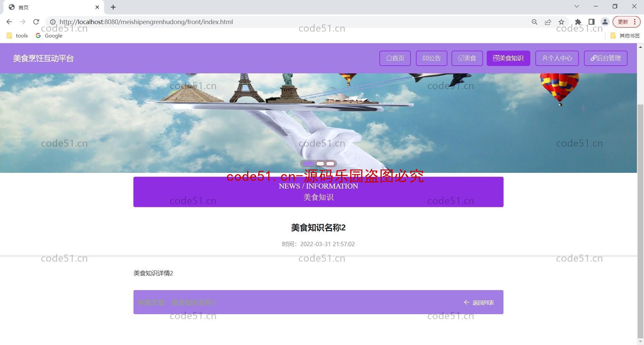The height and width of the screenshot is (345, 644).
Task: Open 公告 in site navigation
Action: (x=432, y=58)
